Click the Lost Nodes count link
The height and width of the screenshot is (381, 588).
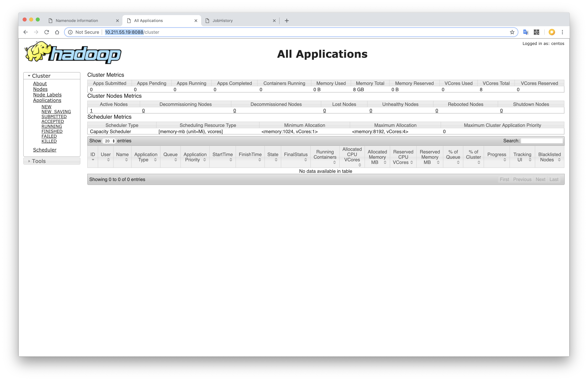point(324,111)
